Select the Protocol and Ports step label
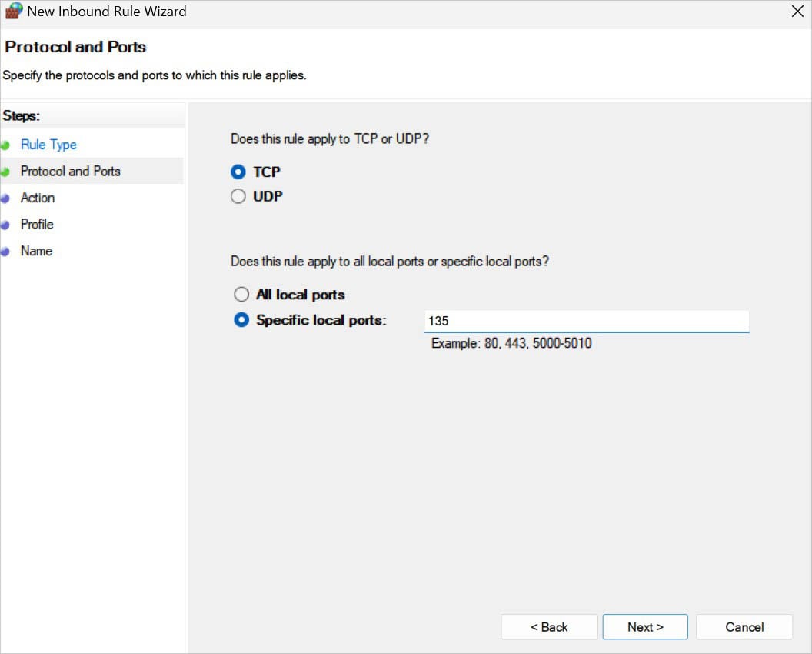812x654 pixels. 71,171
